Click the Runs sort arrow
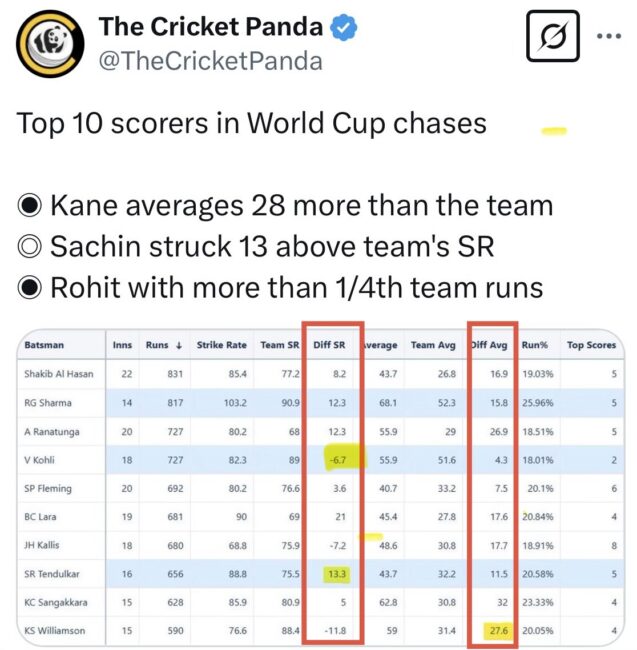This screenshot has width=637, height=650. (x=179, y=345)
